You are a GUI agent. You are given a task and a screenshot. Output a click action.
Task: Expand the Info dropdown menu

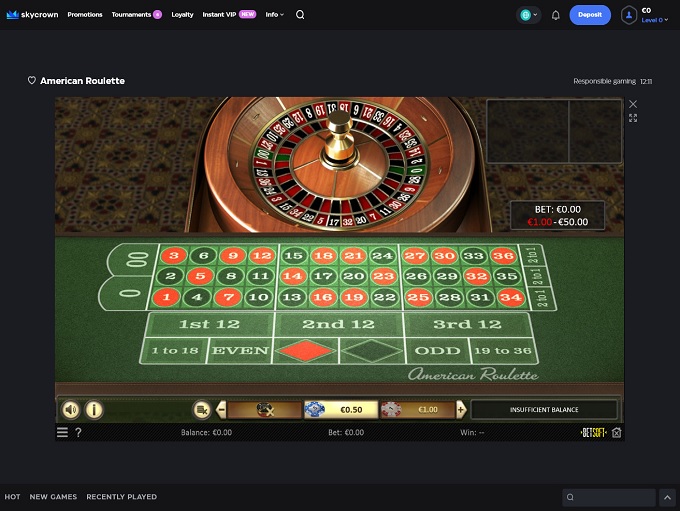tap(275, 15)
